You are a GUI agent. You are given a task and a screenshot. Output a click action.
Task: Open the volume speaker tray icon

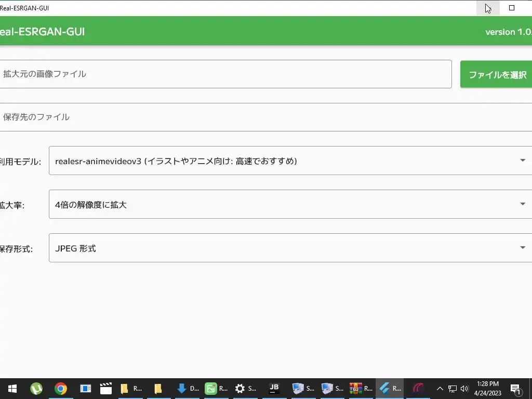click(464, 389)
